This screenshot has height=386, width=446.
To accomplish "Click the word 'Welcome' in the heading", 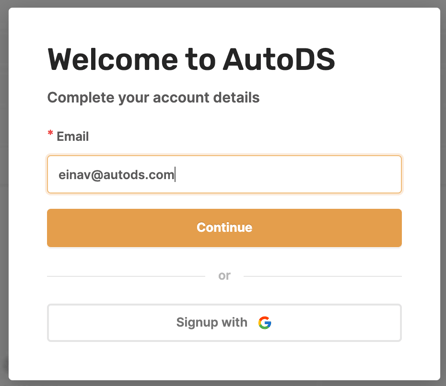I will (113, 60).
